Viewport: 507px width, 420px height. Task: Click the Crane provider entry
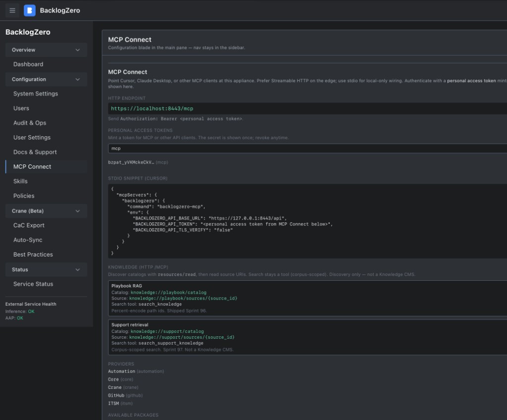tap(123, 387)
